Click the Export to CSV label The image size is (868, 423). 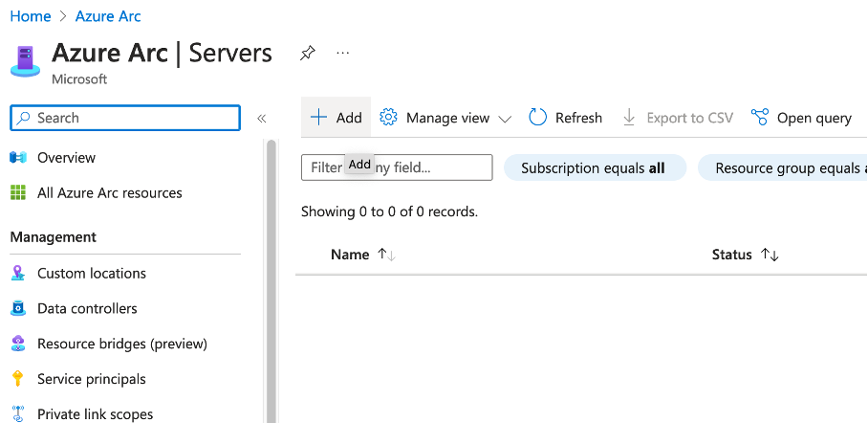coord(690,118)
